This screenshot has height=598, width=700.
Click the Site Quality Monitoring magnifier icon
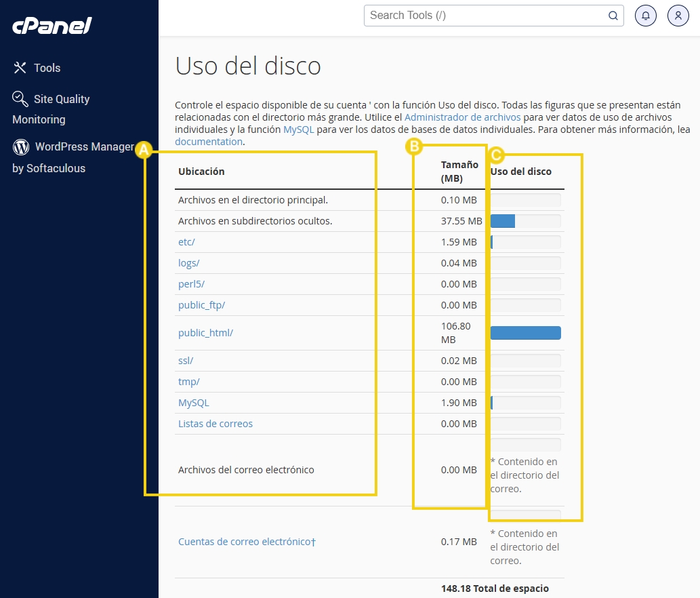point(19,98)
